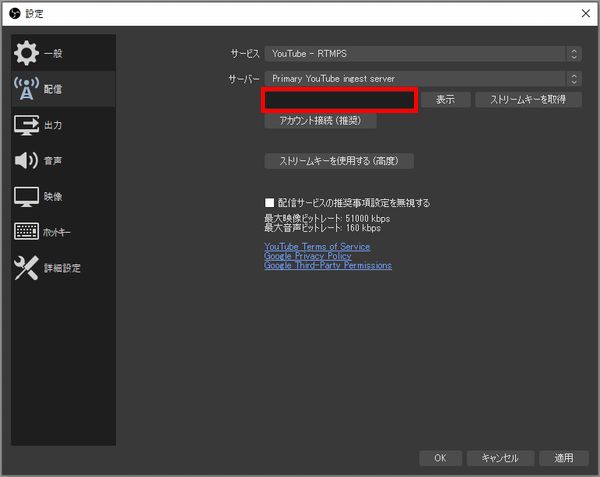Click the サービス dropdown spinner arrows
This screenshot has width=600, height=477.
[x=574, y=54]
